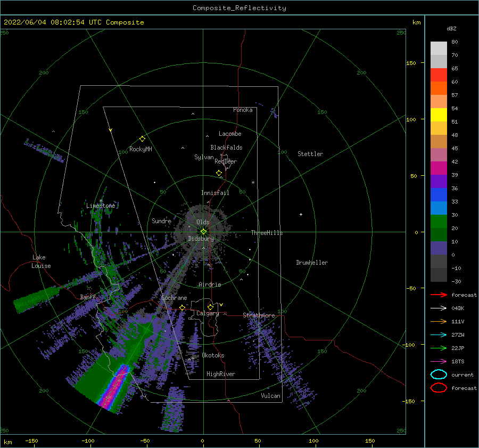Click bottom axis tick label -100
Screen dimensions: 479x448
point(88,441)
